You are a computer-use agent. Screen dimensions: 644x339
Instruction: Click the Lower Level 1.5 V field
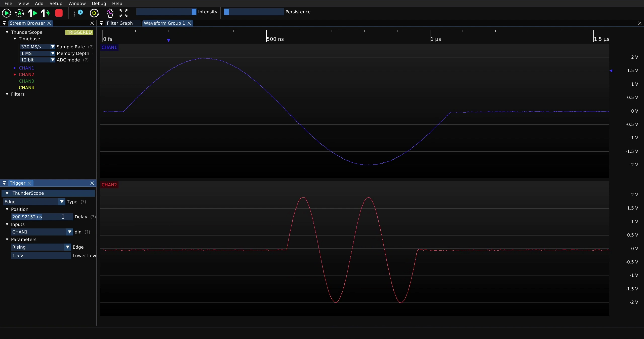[x=41, y=256]
